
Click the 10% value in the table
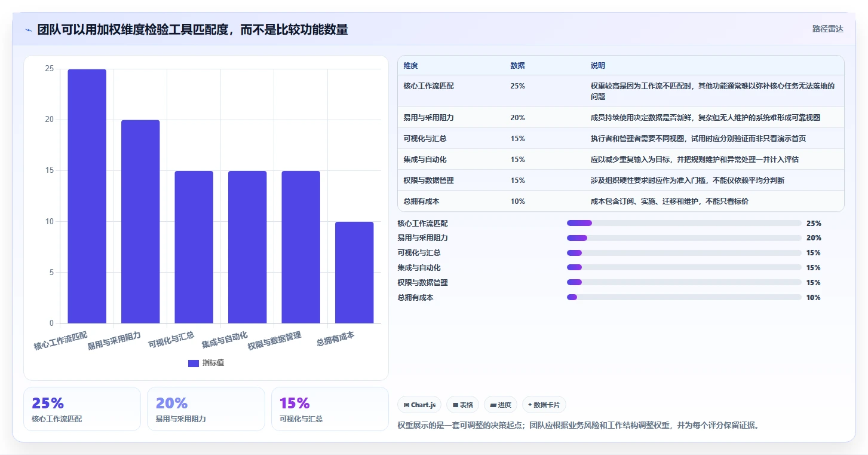coord(517,201)
